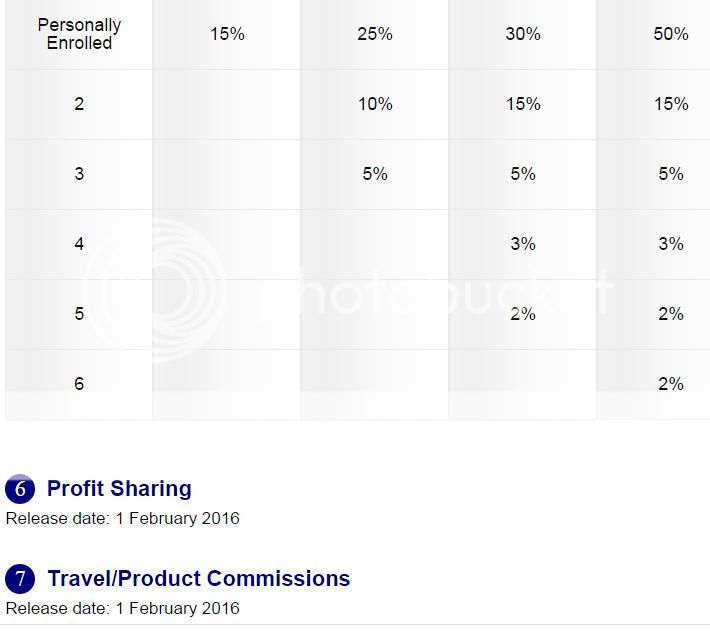Select the level 5 row label
The height and width of the screenshot is (632, 710).
click(x=79, y=314)
